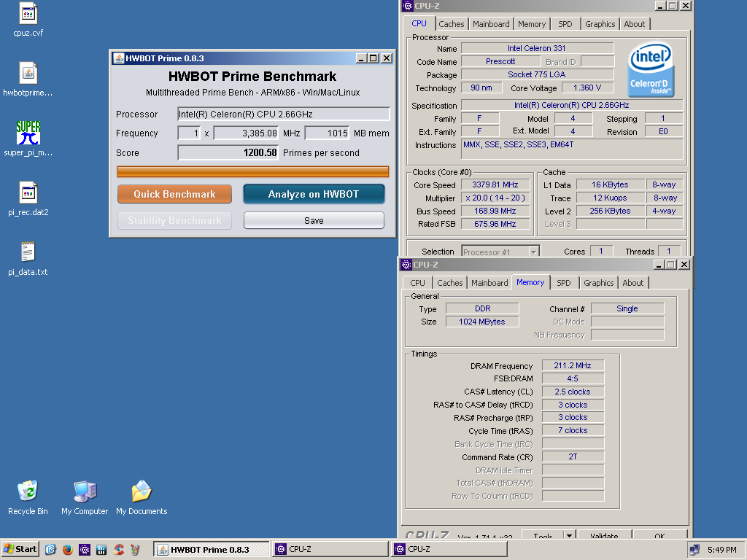Open About tab in lower CPU-Z window
This screenshot has height=560, width=747.
[632, 283]
